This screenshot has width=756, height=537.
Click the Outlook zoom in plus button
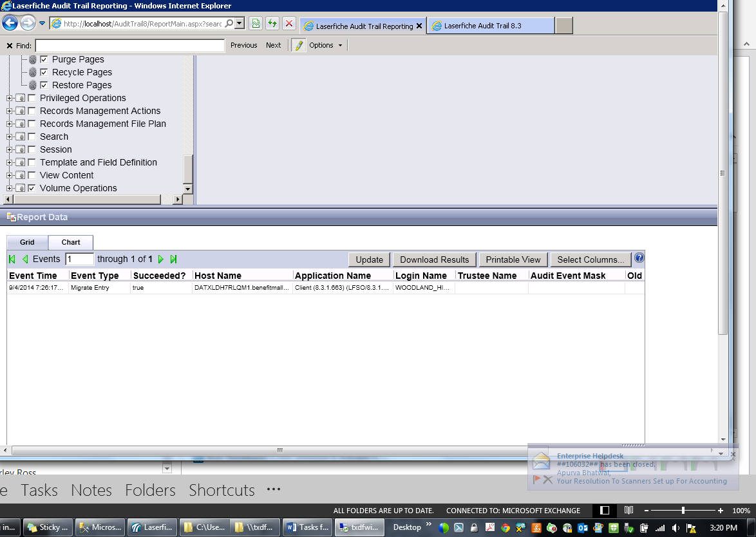[721, 511]
